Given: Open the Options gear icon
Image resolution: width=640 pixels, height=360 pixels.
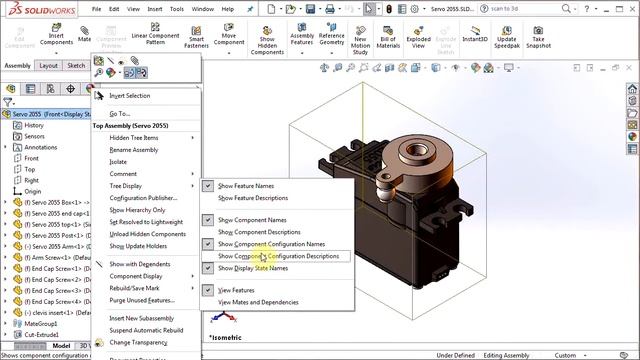Looking at the screenshot, I should pos(415,9).
